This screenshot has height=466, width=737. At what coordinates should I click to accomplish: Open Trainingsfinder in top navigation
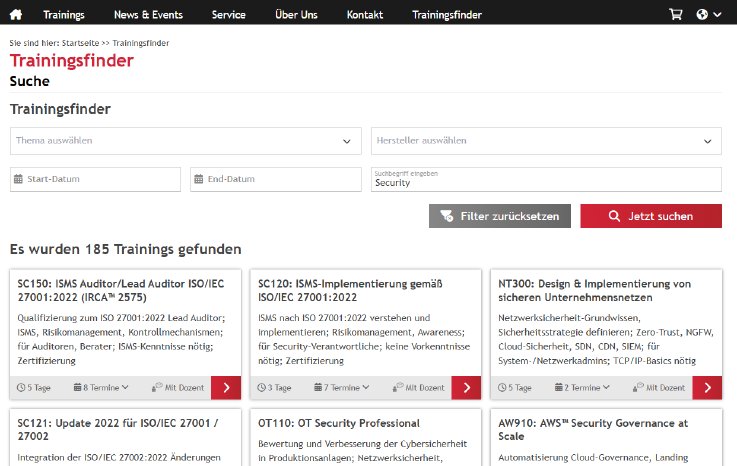point(447,15)
